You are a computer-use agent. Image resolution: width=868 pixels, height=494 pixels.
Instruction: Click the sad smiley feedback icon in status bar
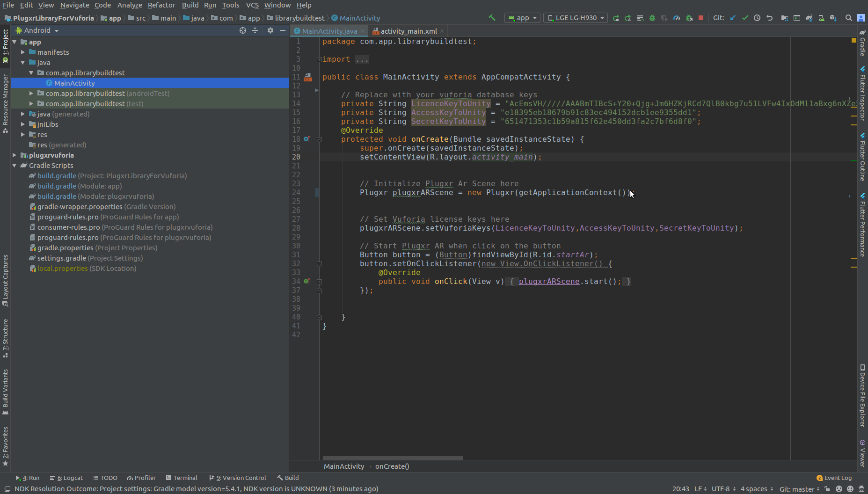coord(850,489)
